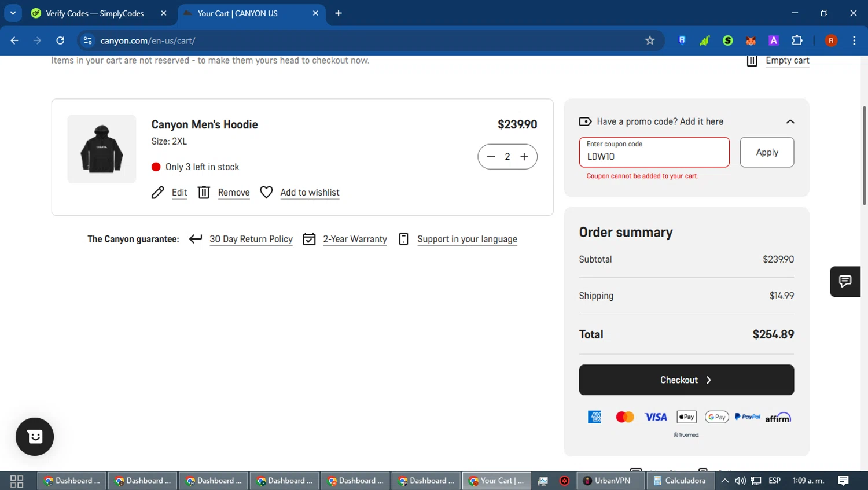Click the page vertical scrollbar

click(x=865, y=156)
